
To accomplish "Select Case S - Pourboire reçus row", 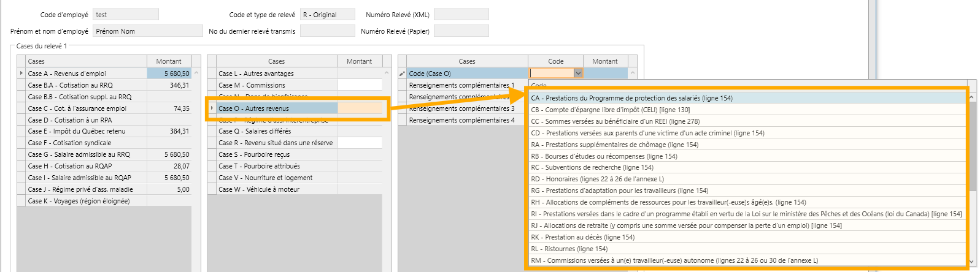I will coord(295,154).
